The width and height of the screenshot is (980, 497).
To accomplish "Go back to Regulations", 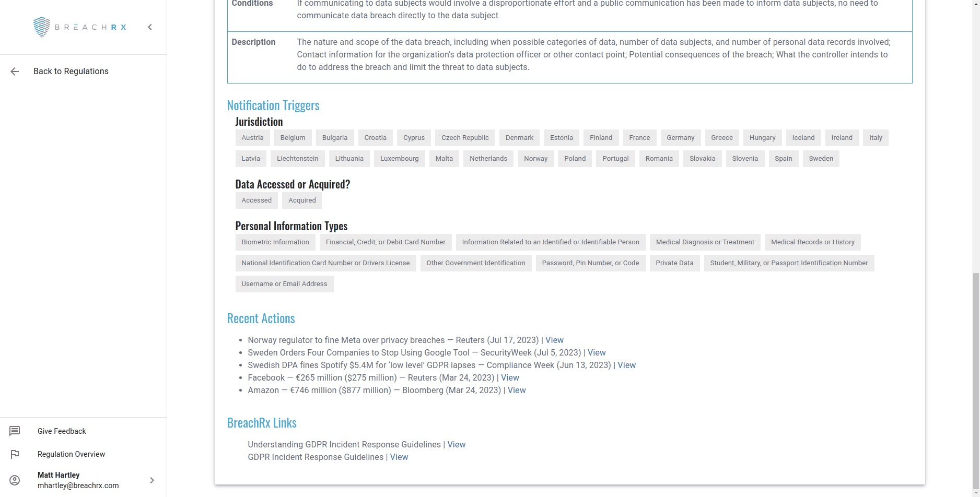I will pyautogui.click(x=71, y=72).
